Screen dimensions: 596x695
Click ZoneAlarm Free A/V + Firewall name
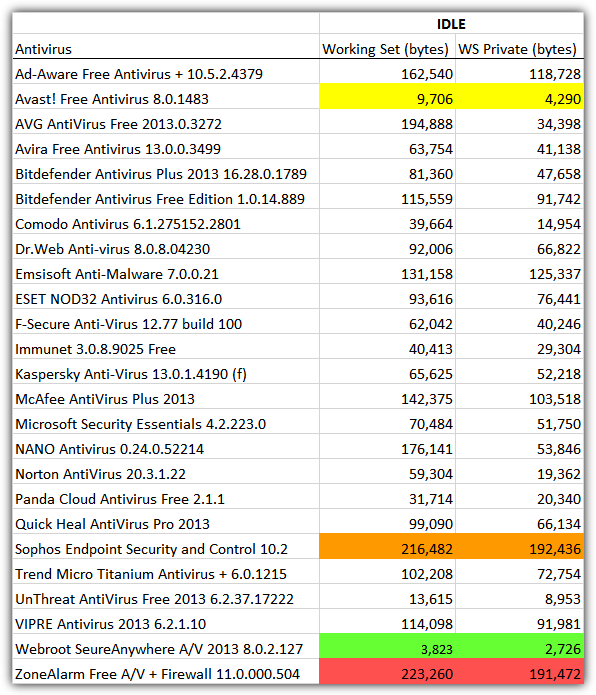[x=157, y=674]
